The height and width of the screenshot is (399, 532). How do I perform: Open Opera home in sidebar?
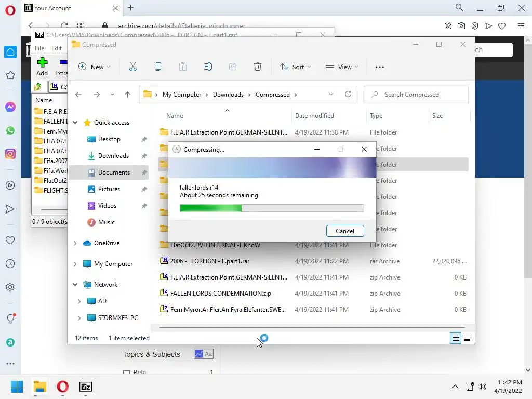point(10,52)
